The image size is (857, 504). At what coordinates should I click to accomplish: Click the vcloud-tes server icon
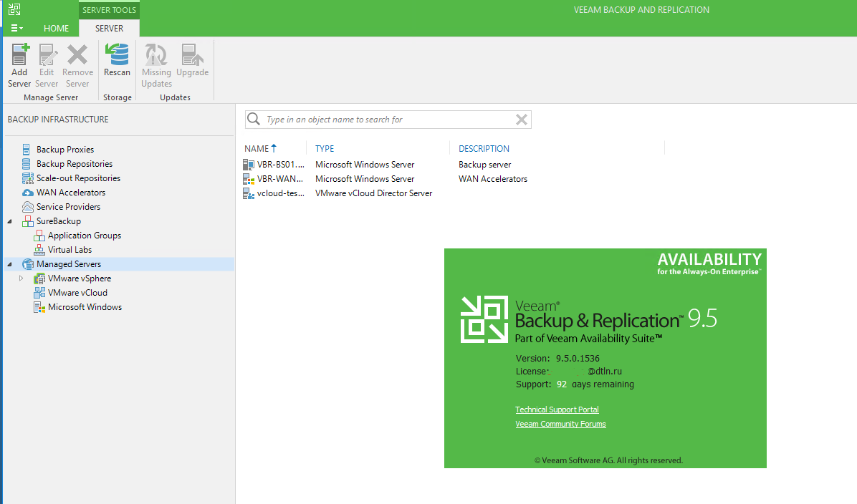(249, 193)
